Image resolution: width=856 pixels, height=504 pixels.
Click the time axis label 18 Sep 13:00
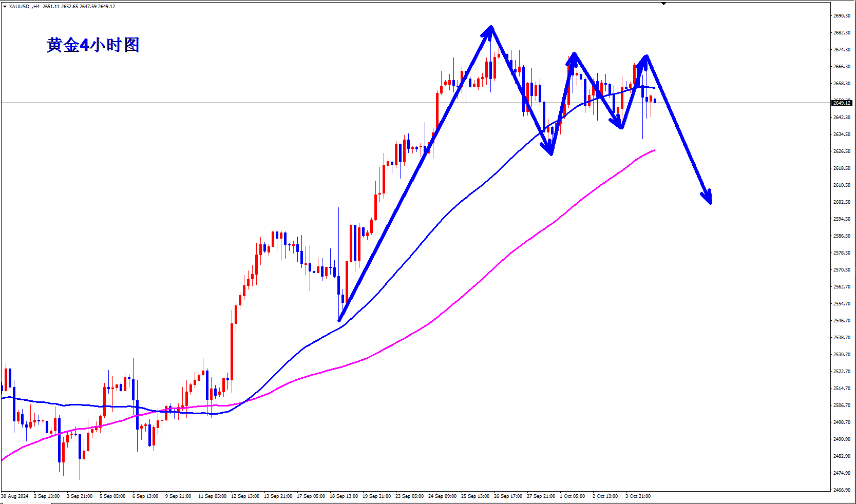[x=344, y=496]
